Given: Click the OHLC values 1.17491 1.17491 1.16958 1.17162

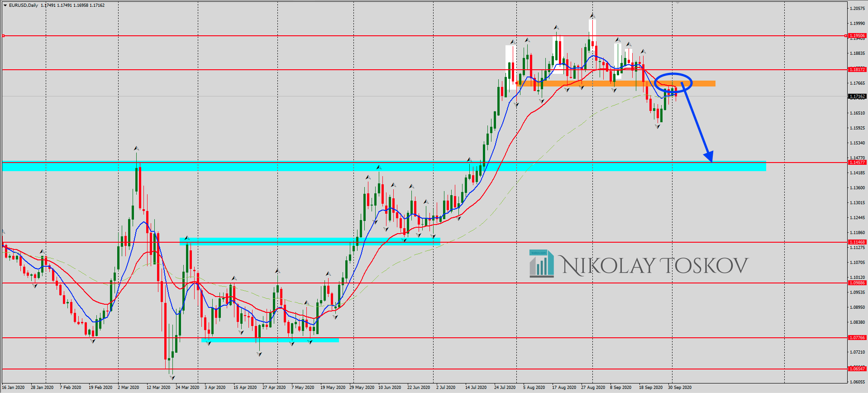Looking at the screenshot, I should (72, 5).
